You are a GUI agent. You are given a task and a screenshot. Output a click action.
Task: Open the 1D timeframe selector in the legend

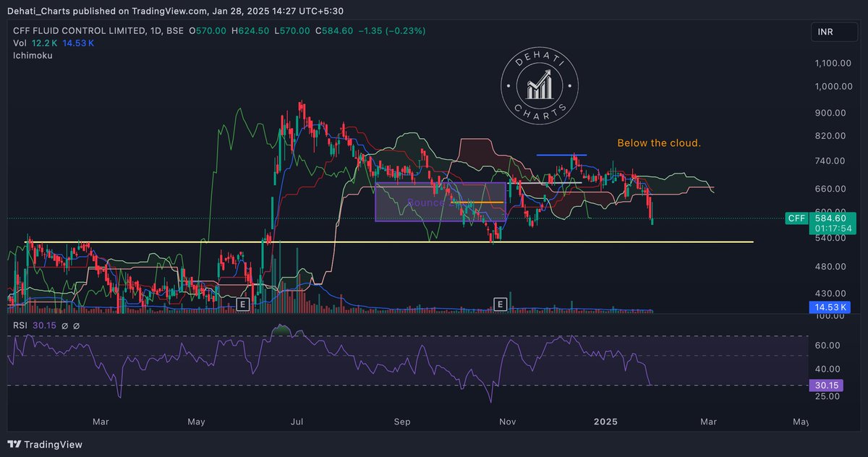point(156,30)
